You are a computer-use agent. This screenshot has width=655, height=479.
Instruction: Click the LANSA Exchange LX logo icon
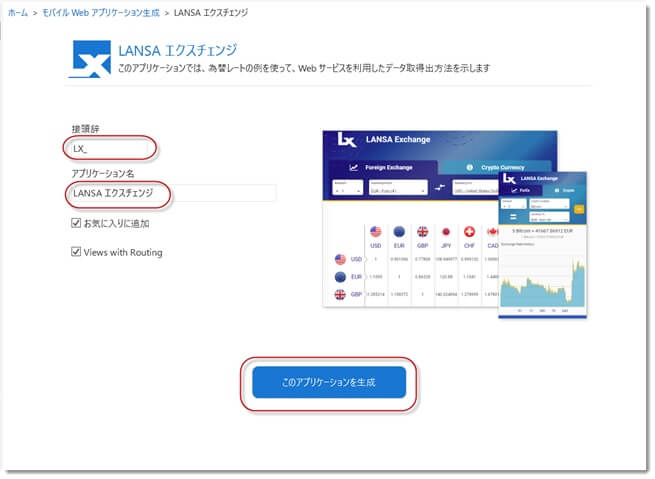tap(90, 59)
